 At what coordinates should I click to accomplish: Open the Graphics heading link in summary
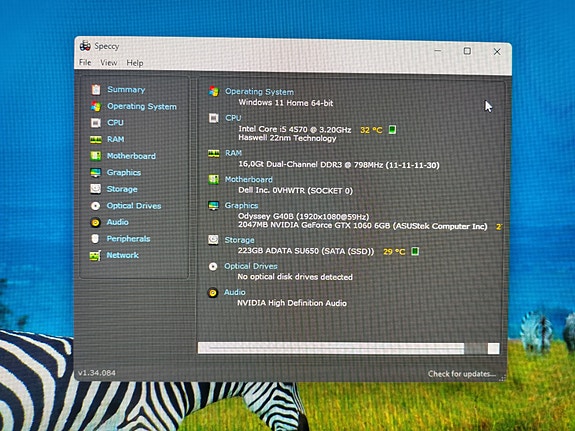pyautogui.click(x=241, y=205)
